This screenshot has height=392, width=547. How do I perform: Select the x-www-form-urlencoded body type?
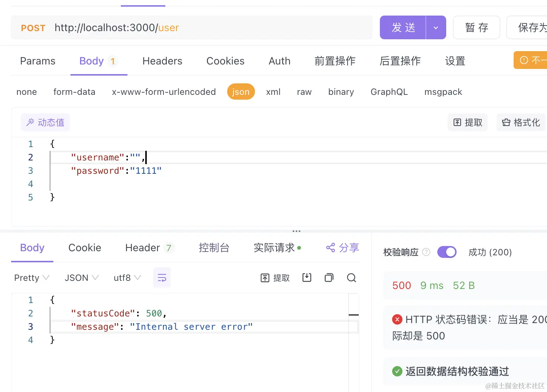[x=164, y=92]
